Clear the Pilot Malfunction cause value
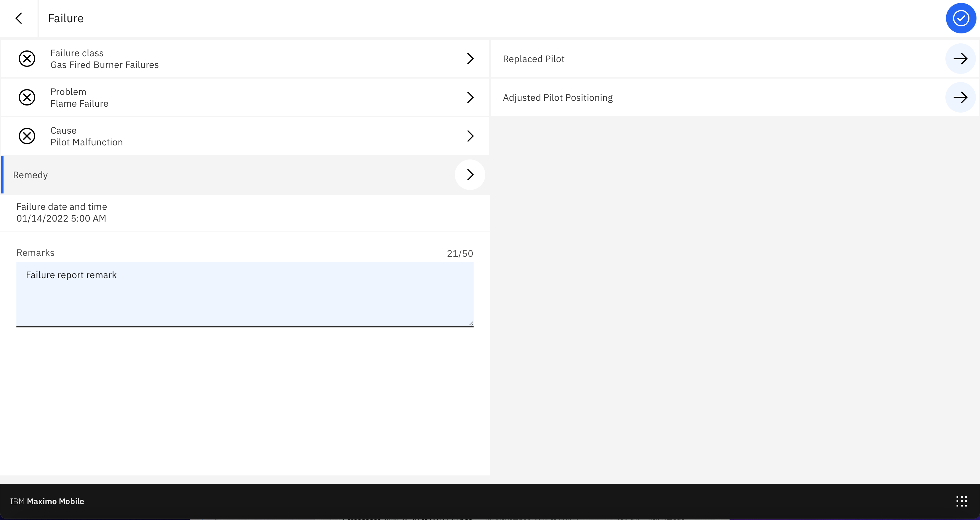This screenshot has height=520, width=980. 27,136
